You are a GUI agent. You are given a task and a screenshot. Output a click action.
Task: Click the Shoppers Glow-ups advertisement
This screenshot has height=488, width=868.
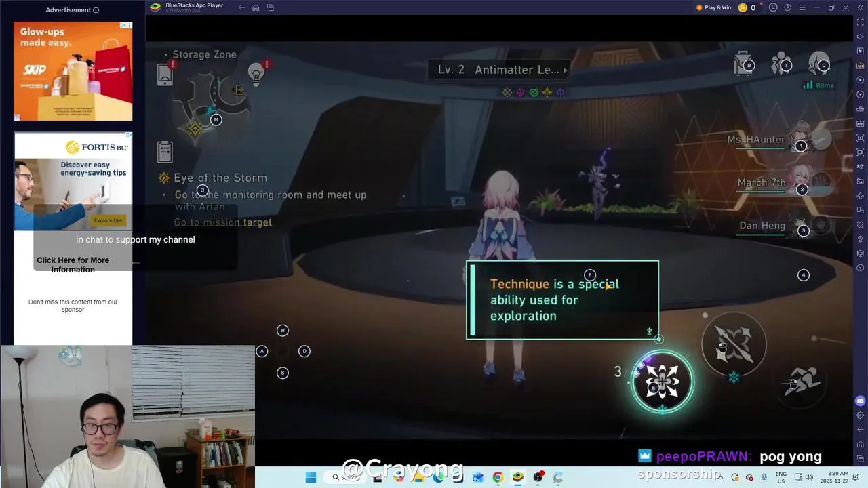(x=73, y=70)
